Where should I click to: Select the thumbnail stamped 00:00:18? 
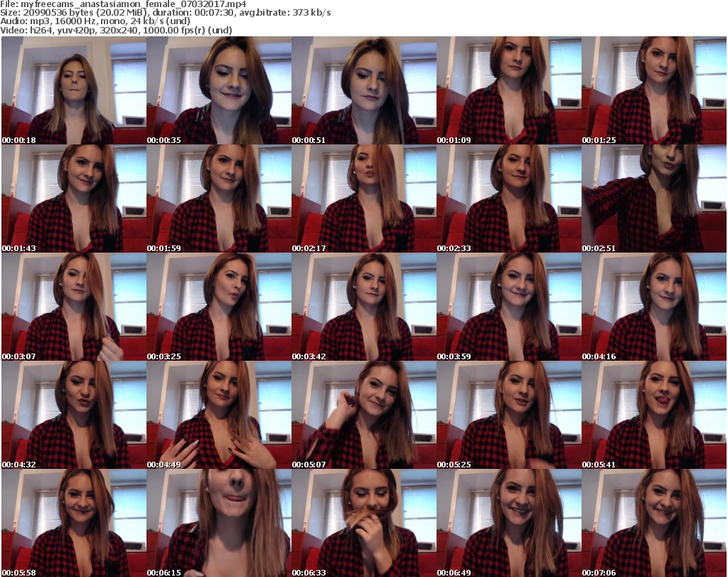coord(74,90)
